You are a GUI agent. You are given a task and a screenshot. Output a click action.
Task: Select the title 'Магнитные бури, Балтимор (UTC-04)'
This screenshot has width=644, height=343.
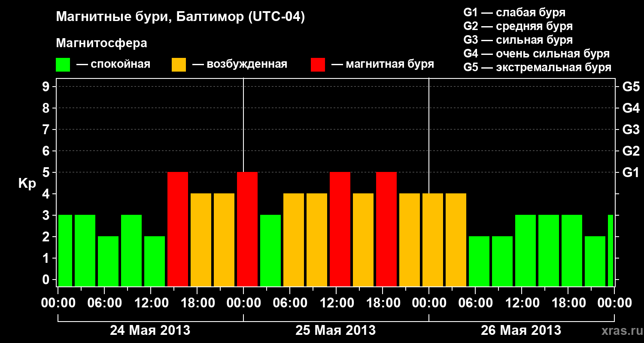coord(180,18)
